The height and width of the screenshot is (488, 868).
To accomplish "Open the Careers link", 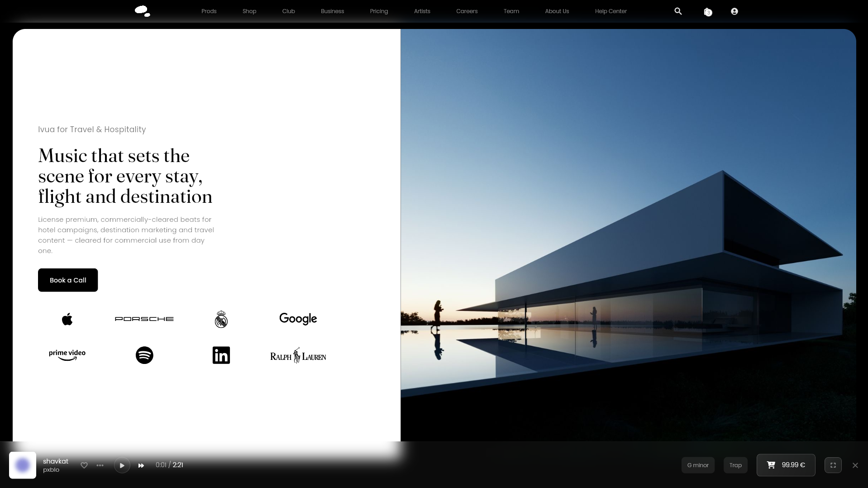I will (467, 11).
